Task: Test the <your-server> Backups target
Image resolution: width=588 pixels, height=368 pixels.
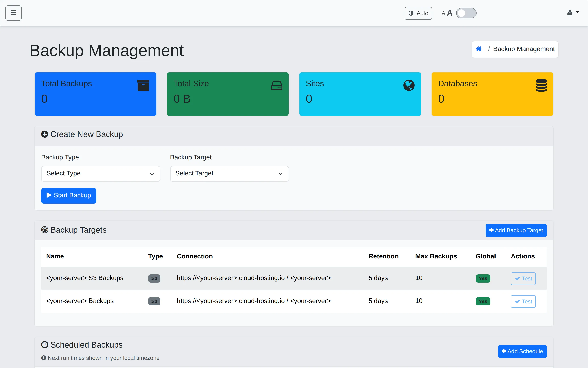Action: click(523, 301)
